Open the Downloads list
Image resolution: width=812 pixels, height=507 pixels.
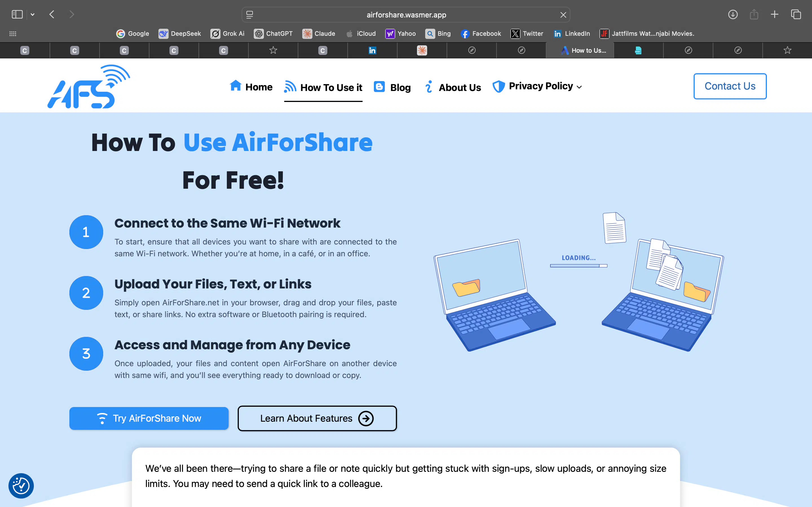click(x=733, y=14)
